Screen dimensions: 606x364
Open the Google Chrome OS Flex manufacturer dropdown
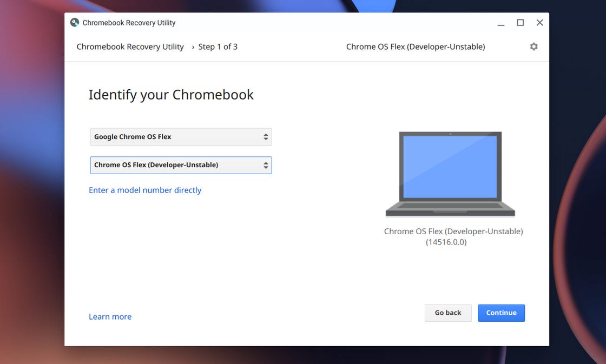(181, 137)
